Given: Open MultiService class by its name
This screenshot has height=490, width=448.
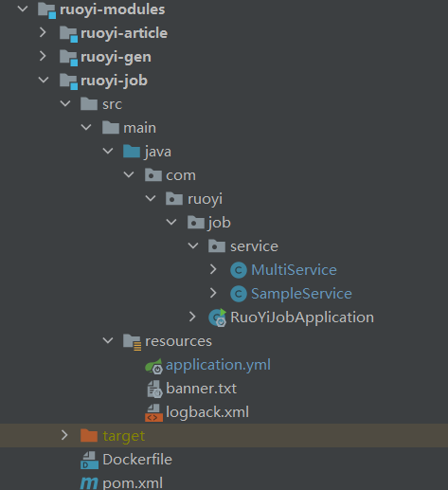Looking at the screenshot, I should point(294,270).
